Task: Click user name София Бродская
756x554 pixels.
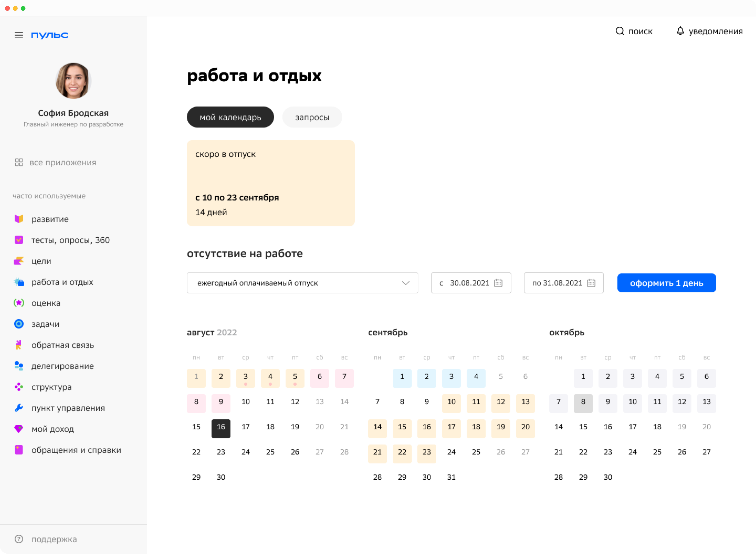Action: pos(73,113)
